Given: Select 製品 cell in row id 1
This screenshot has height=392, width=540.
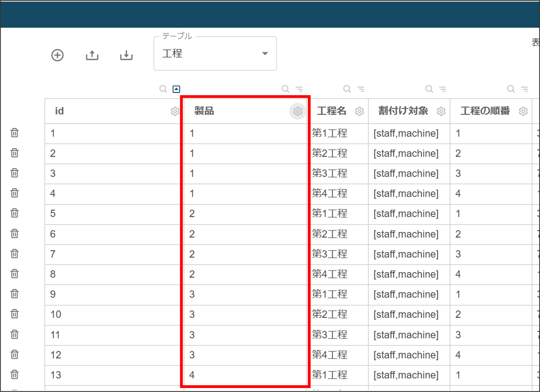Looking at the screenshot, I should [x=245, y=134].
